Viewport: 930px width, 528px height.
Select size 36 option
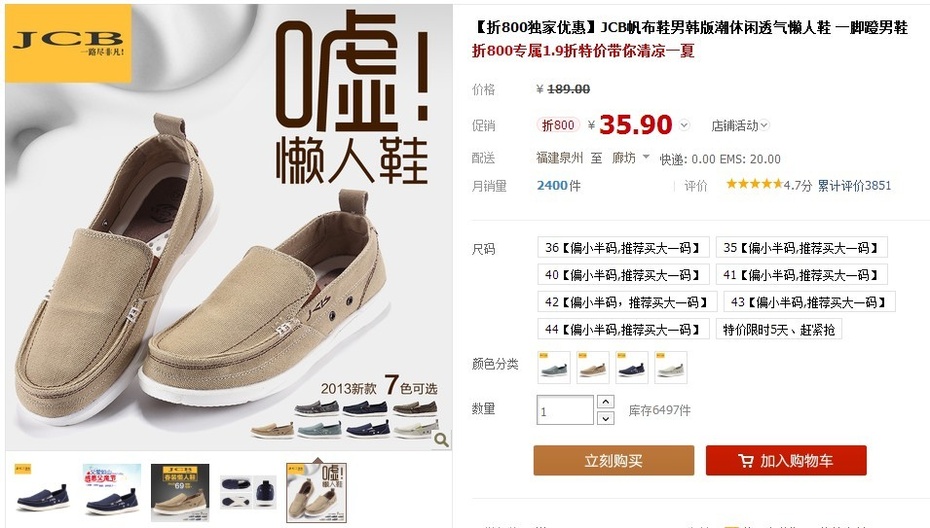(x=623, y=247)
